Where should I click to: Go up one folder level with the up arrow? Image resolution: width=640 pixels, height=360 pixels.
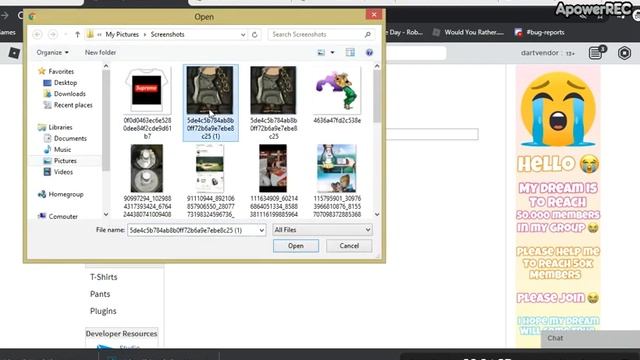coord(77,34)
